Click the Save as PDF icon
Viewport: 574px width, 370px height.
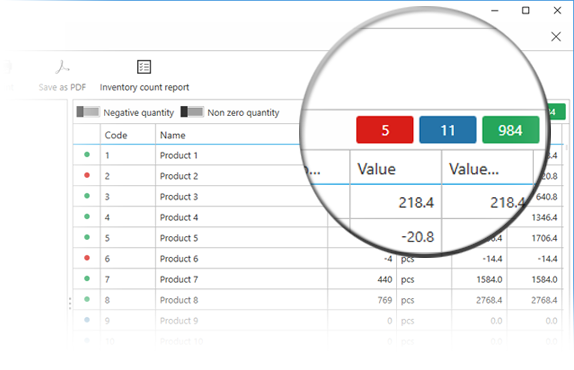(x=62, y=67)
